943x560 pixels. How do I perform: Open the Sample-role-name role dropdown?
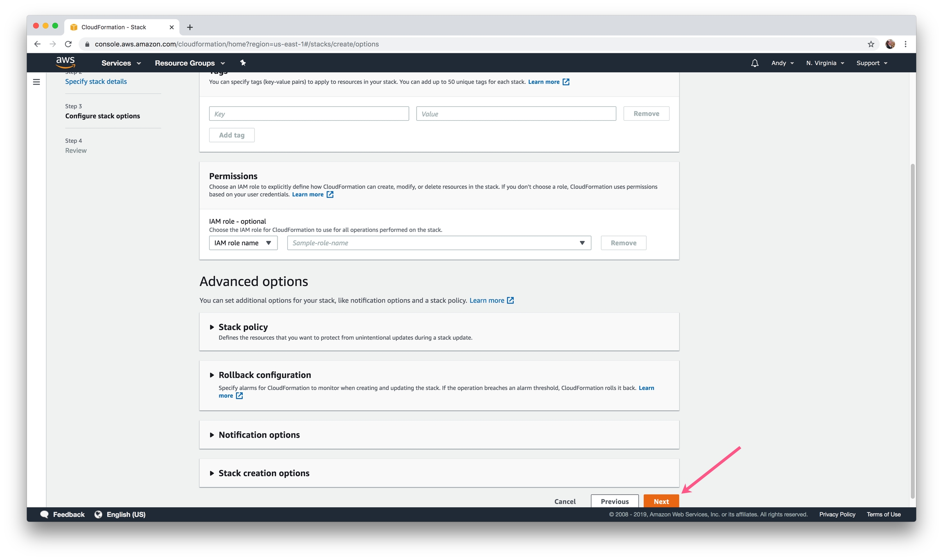439,243
